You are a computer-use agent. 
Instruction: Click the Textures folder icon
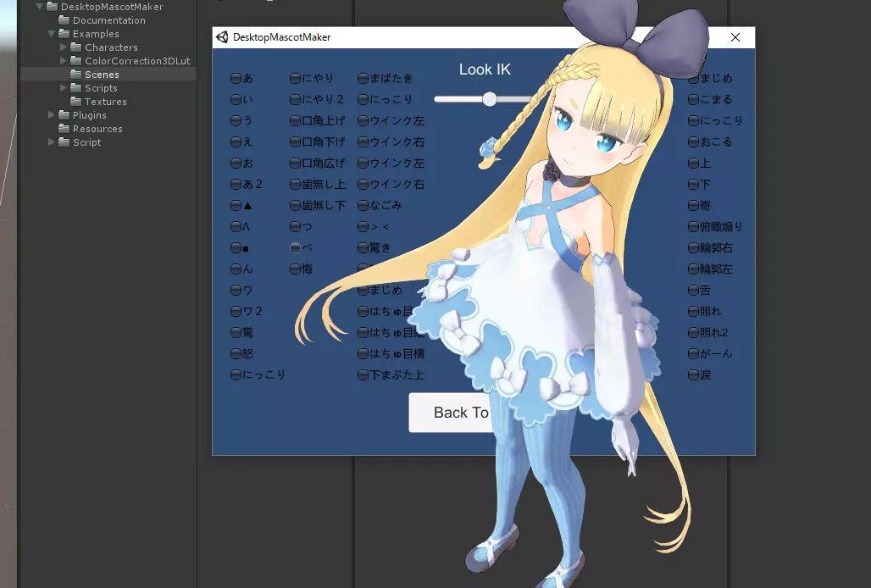75,102
